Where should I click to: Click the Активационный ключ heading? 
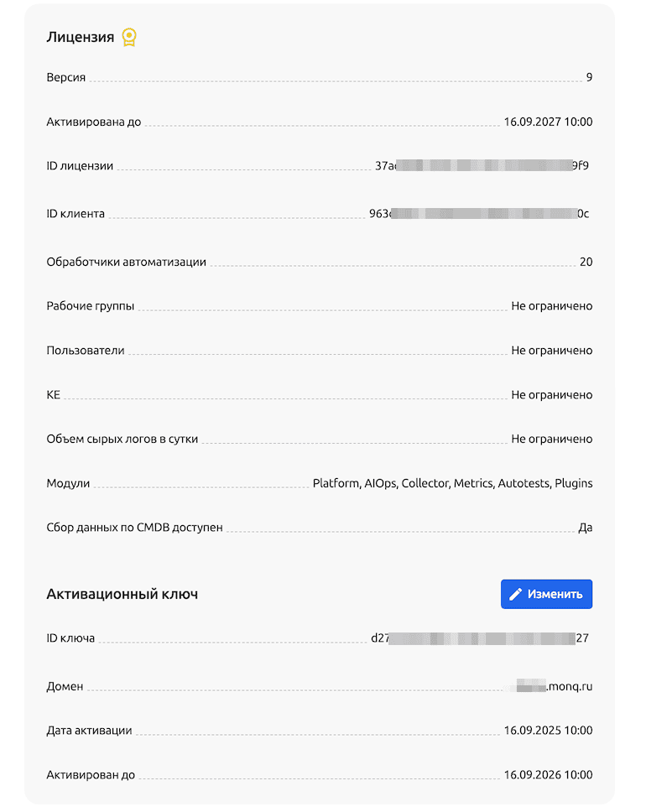pyautogui.click(x=122, y=594)
